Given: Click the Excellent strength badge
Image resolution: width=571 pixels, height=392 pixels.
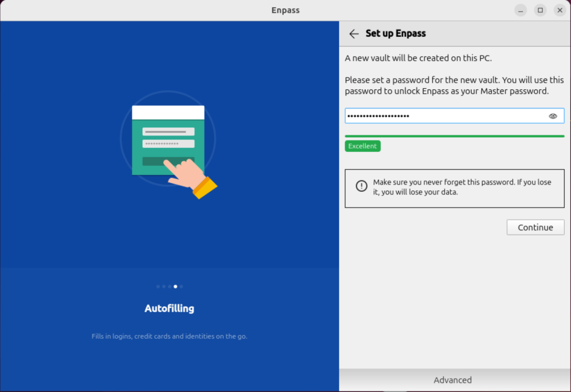Looking at the screenshot, I should click(x=362, y=146).
